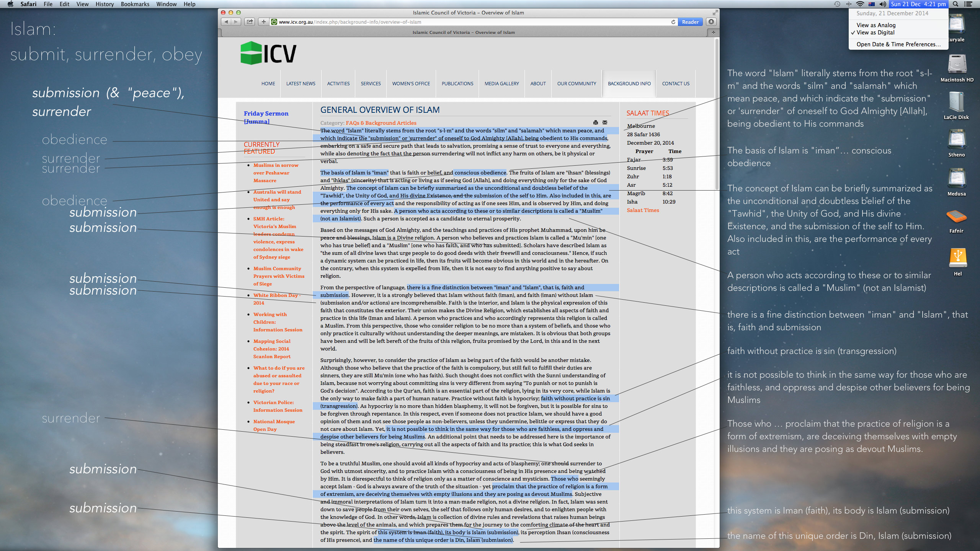
Task: Select the Medusa drive desktop icon
Action: click(x=957, y=182)
